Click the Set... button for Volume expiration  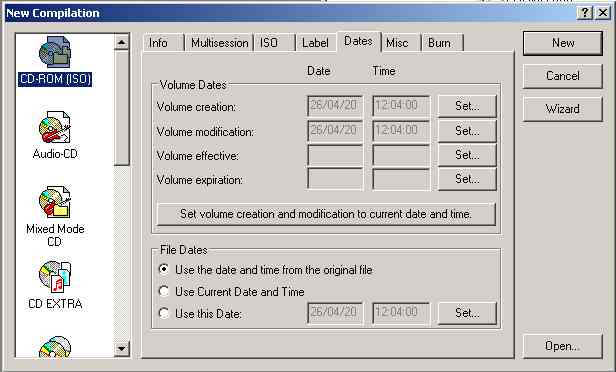coord(467,179)
